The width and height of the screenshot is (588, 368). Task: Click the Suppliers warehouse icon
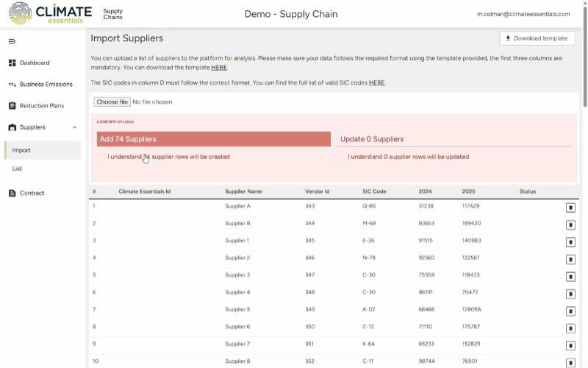(x=12, y=127)
